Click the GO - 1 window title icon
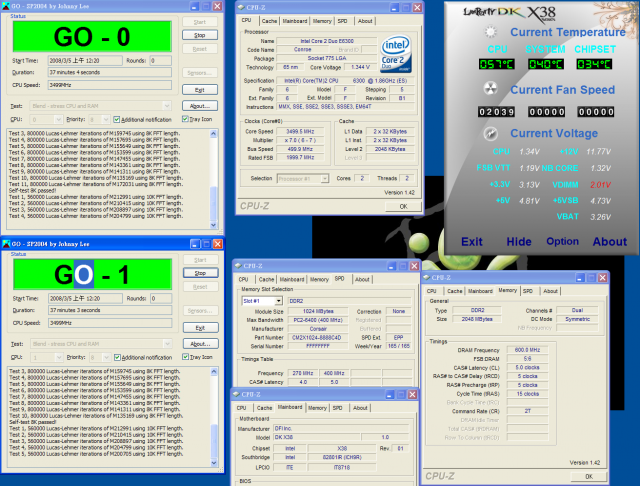The width and height of the screenshot is (640, 486). click(7, 244)
